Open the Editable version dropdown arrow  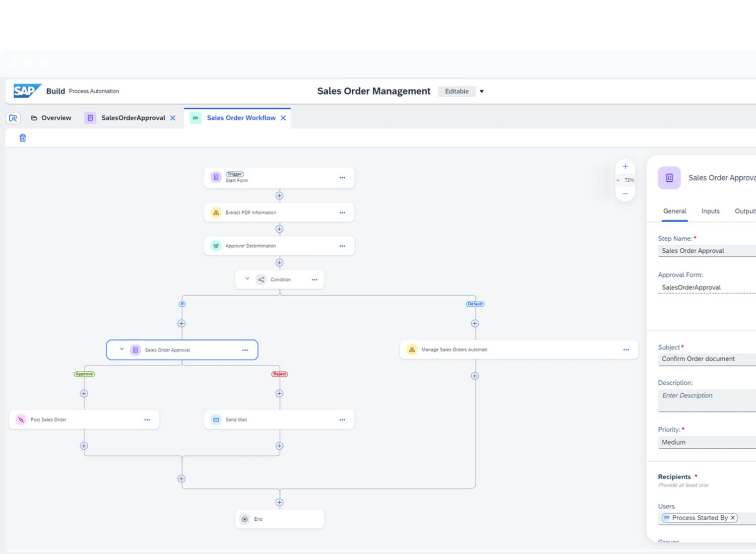point(482,91)
